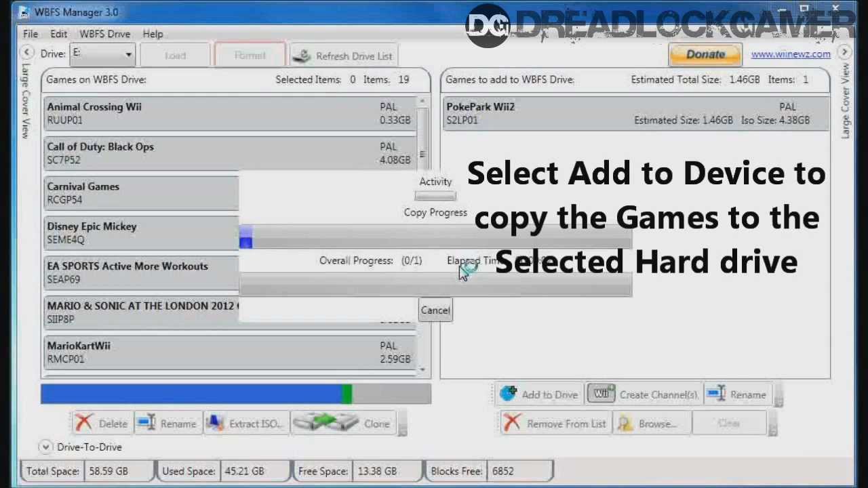This screenshot has height=488, width=868.
Task: Click the WBFS Manager title bar icon
Action: (24, 12)
